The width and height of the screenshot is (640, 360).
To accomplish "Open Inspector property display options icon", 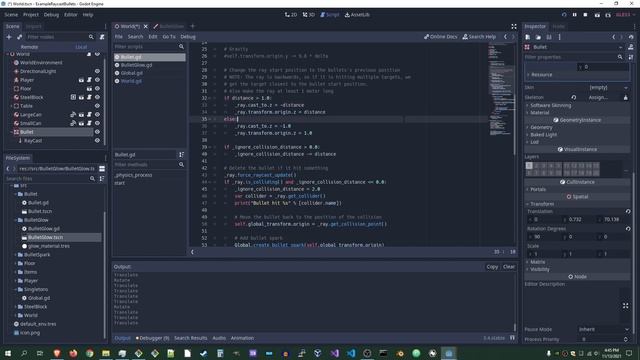I will 631,57.
